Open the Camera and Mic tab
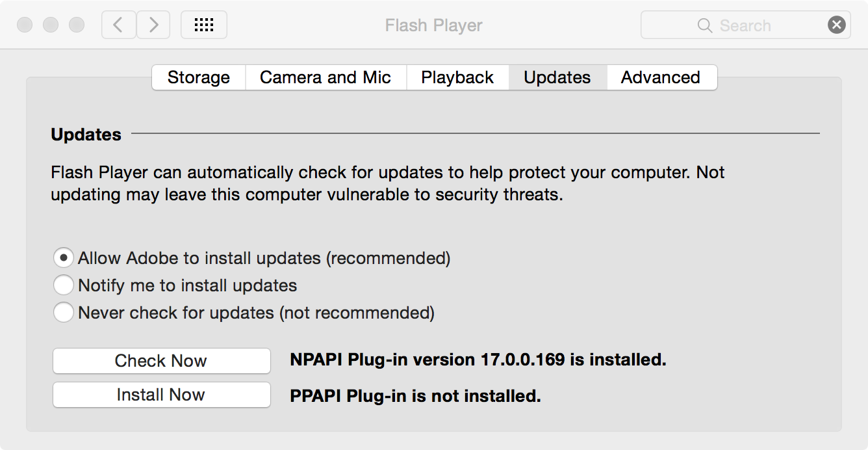This screenshot has height=450, width=868. point(325,77)
